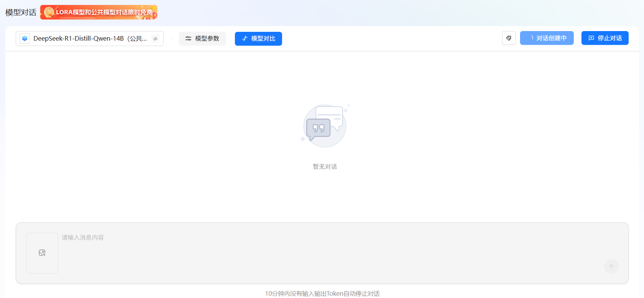Click the 模型对比 button
The width and height of the screenshot is (644, 298).
pyautogui.click(x=258, y=38)
